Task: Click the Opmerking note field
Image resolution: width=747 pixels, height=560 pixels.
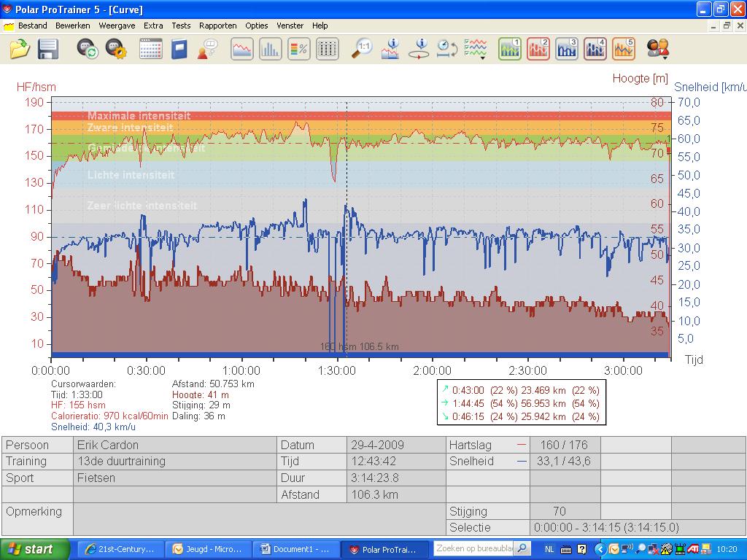Action: coord(260,519)
